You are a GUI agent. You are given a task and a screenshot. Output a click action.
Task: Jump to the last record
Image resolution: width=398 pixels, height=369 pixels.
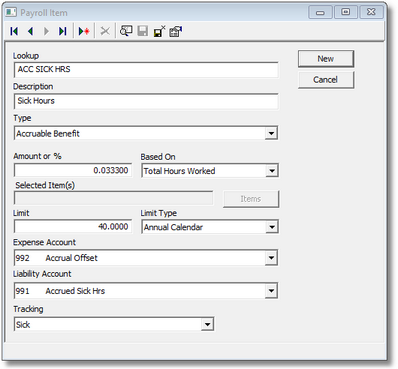point(62,31)
